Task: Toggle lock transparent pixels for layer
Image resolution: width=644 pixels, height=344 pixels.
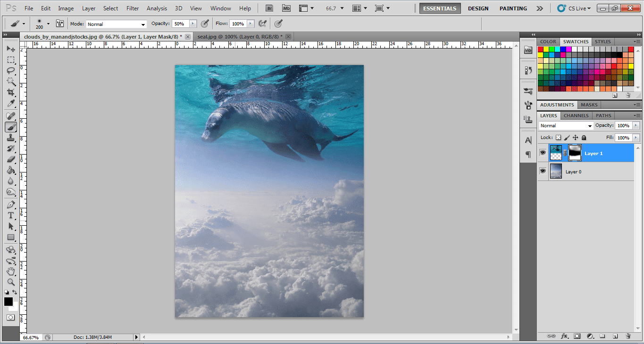Action: [558, 138]
